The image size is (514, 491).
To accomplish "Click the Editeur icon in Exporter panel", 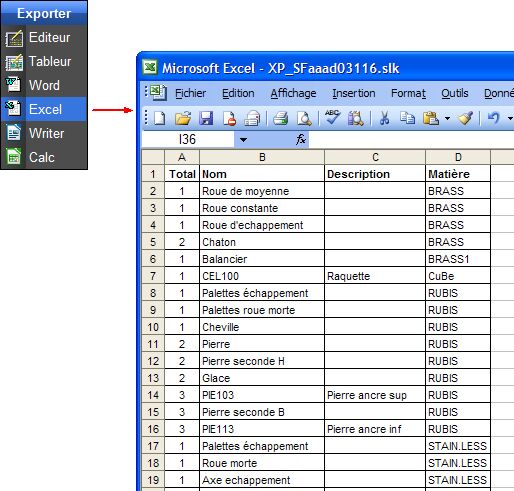I will point(14,38).
